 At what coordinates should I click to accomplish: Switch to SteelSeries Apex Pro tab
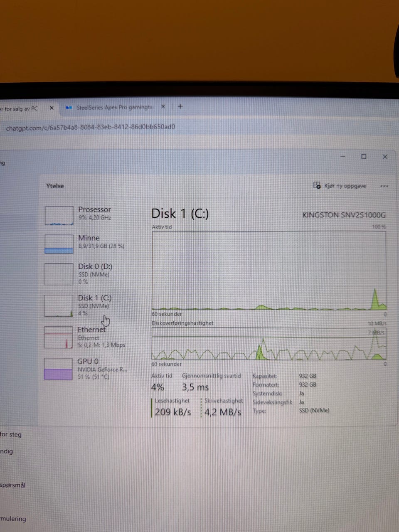pos(110,107)
